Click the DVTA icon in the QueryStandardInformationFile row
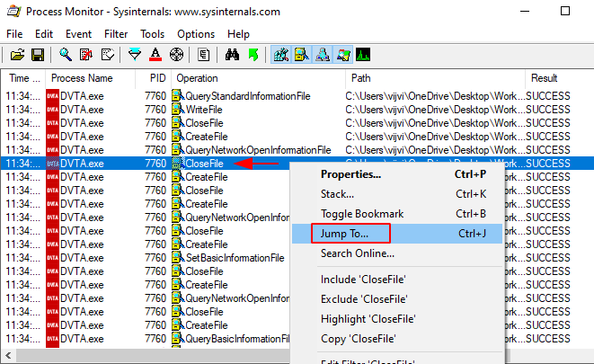The height and width of the screenshot is (364, 594). (x=52, y=96)
